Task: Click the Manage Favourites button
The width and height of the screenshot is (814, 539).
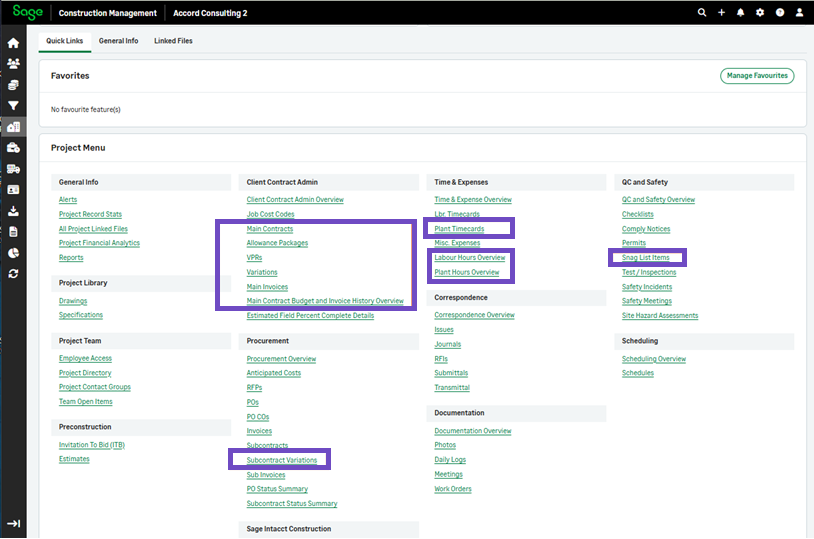Action: pos(757,76)
